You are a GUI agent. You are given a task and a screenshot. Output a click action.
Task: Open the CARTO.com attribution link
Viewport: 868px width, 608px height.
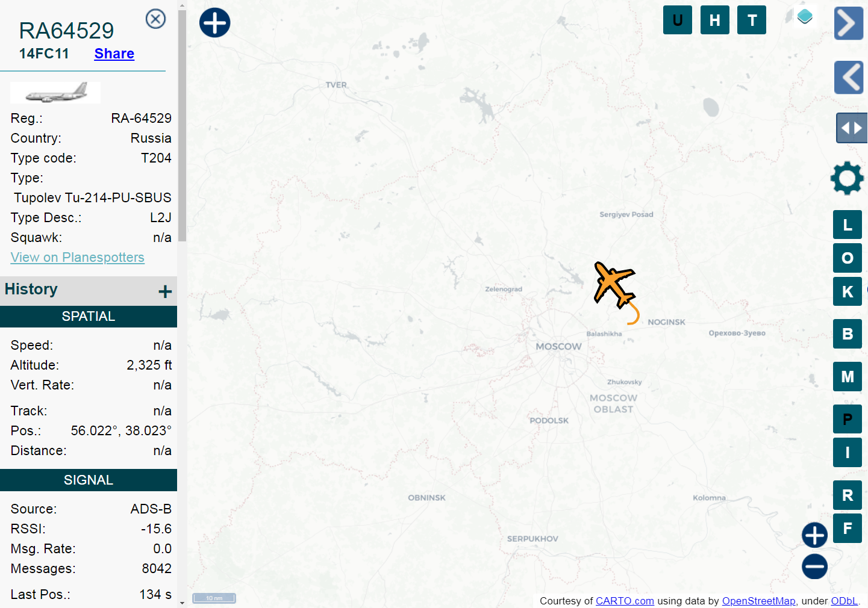(x=625, y=601)
